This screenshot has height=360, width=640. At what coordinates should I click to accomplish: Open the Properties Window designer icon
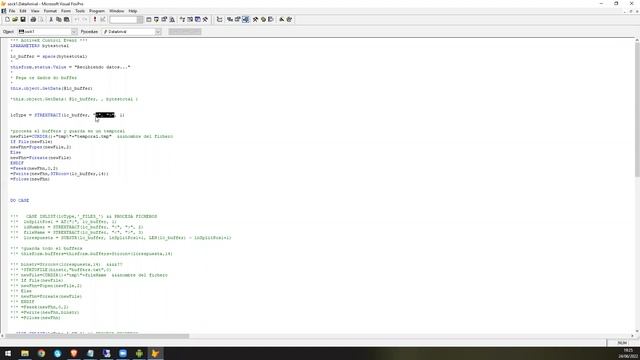(238, 19)
